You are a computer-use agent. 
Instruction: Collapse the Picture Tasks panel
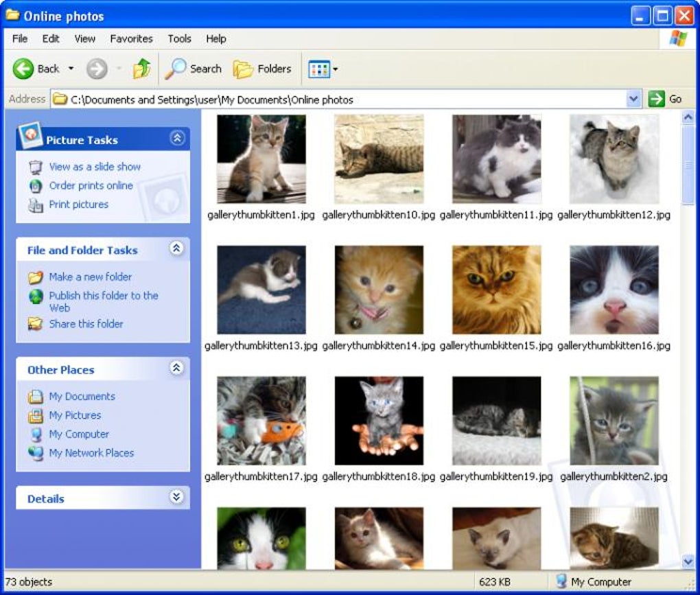click(x=177, y=138)
